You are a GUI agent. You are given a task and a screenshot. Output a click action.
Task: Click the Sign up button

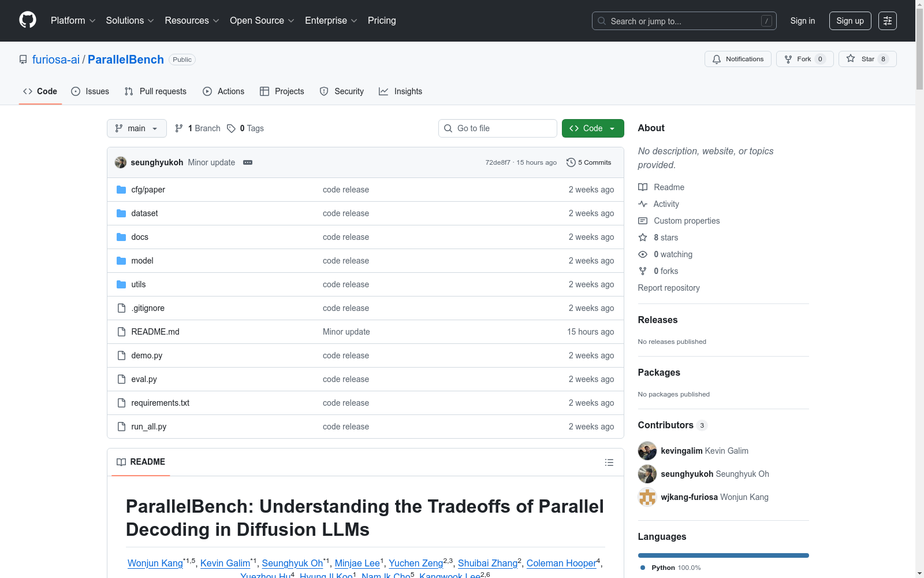[850, 21]
